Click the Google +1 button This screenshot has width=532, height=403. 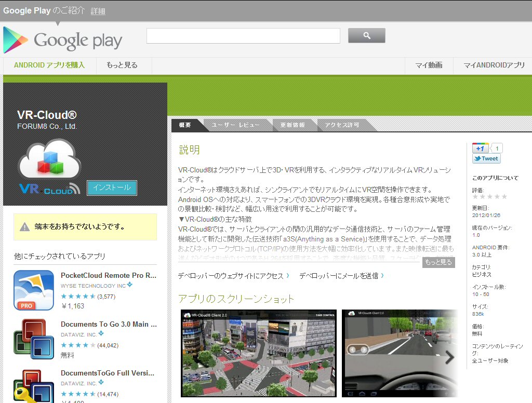[x=480, y=148]
